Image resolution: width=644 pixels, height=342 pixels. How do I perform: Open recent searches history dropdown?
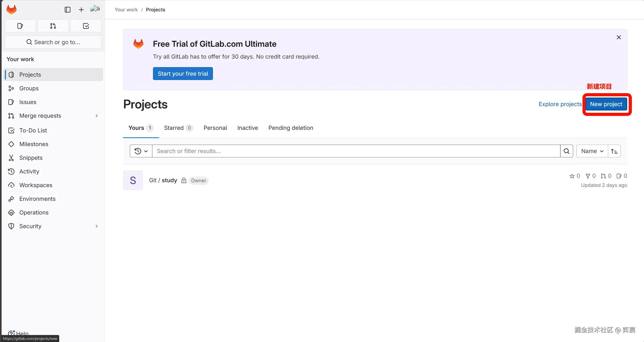141,151
